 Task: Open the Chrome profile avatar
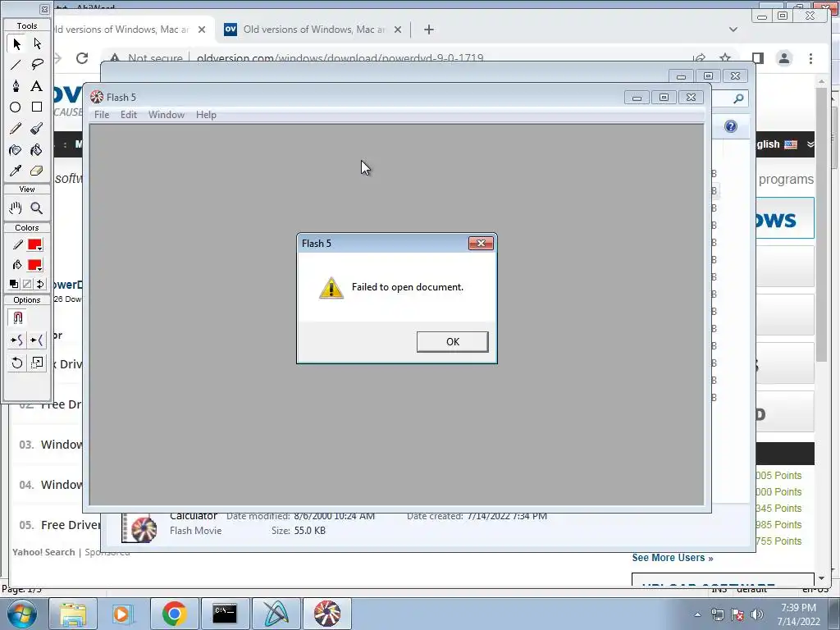784,58
